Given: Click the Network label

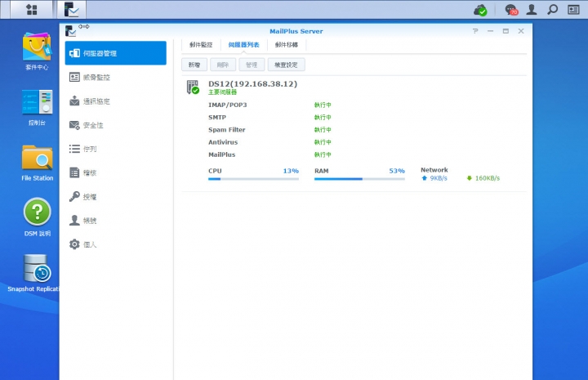Looking at the screenshot, I should coord(434,170).
